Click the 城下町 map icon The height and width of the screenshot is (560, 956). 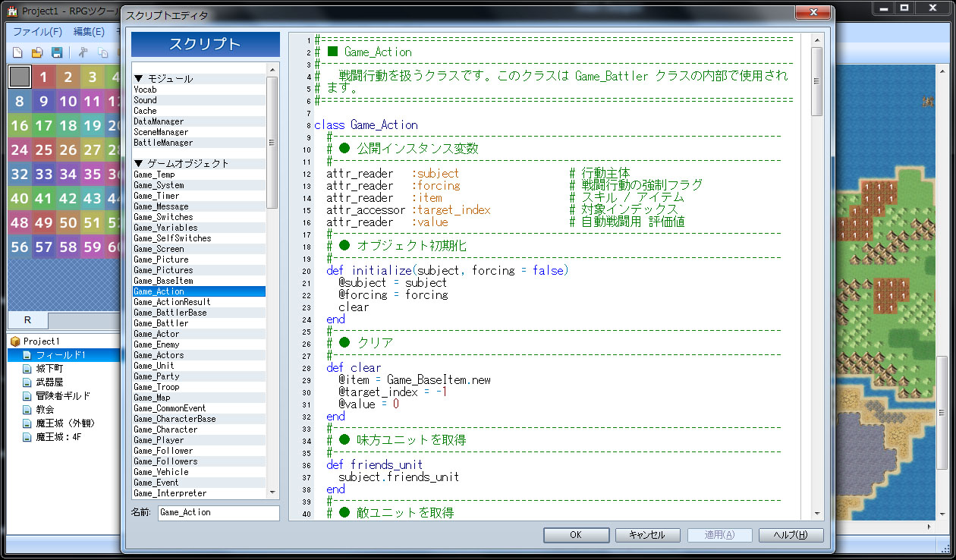point(27,369)
